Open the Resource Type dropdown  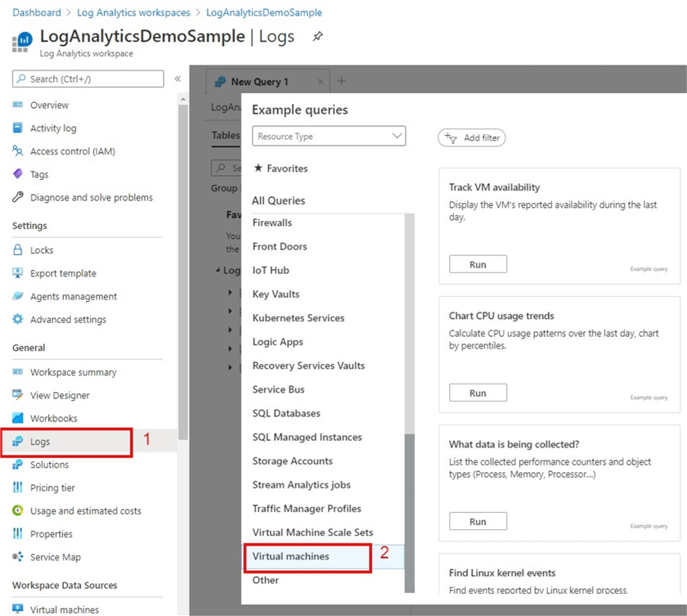pos(329,137)
